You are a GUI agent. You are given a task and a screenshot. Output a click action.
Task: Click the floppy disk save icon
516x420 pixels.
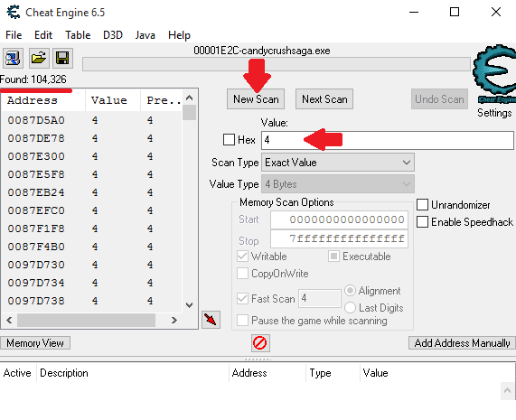point(62,58)
